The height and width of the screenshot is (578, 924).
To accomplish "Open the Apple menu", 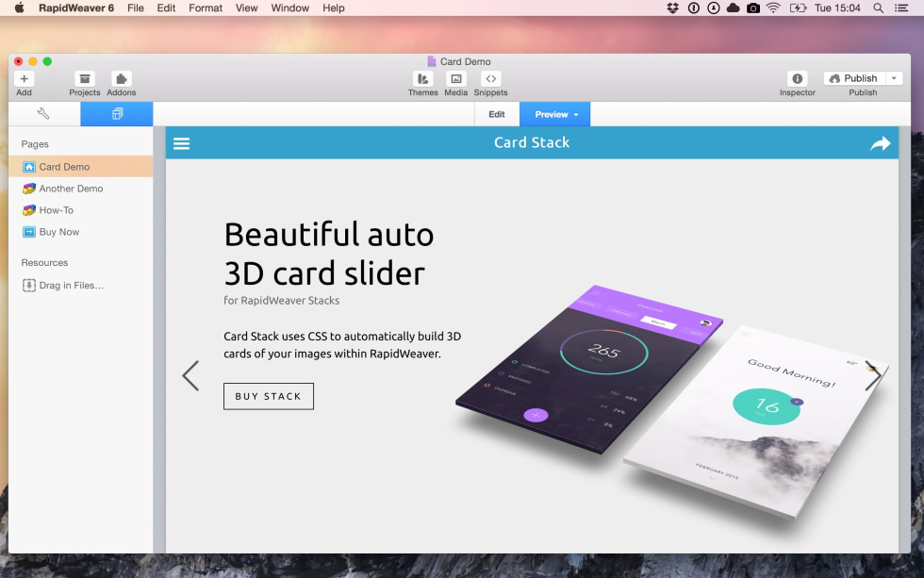I will coord(20,8).
